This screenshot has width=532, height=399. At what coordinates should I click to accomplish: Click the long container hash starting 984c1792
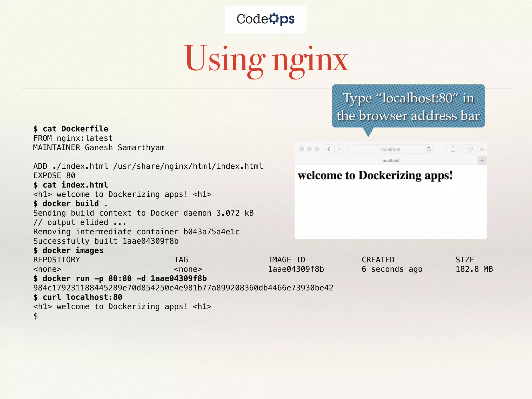pos(183,288)
